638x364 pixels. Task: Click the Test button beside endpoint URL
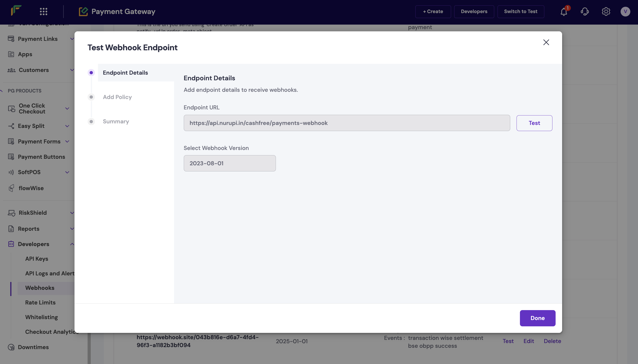tap(534, 123)
